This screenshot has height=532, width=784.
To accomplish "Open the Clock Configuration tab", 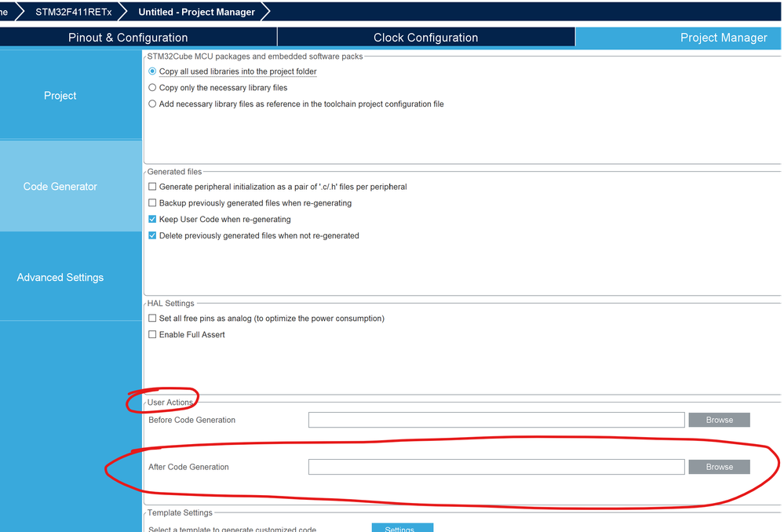I will tap(426, 38).
